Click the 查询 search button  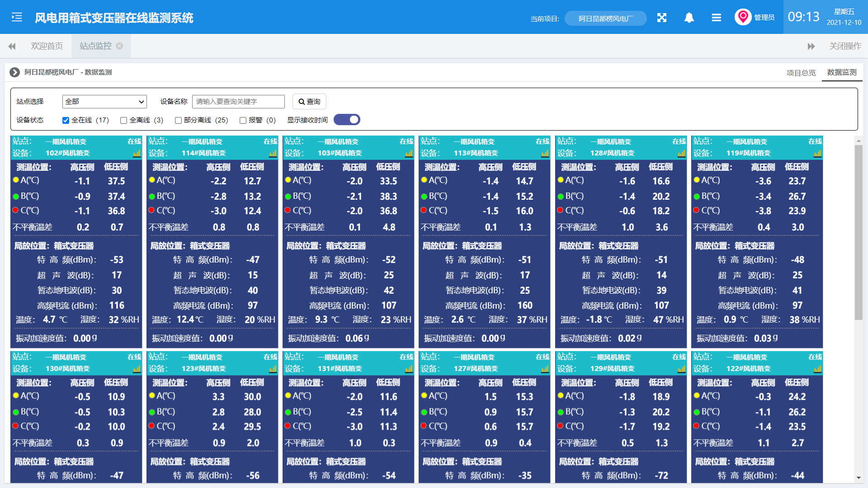[x=309, y=102]
